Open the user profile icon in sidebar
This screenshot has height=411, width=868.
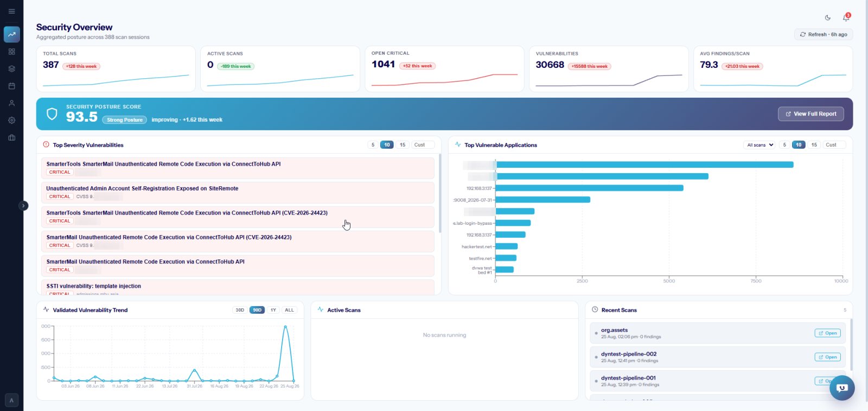[11, 103]
